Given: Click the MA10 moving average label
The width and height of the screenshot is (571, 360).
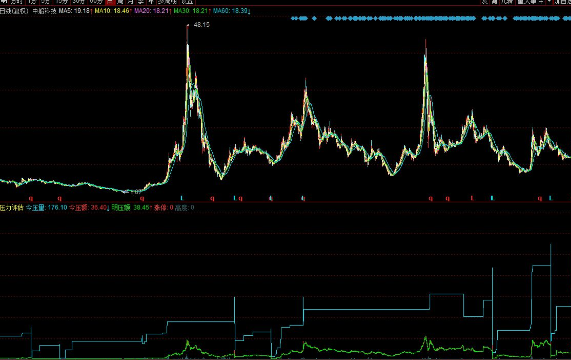Looking at the screenshot, I should pos(101,11).
